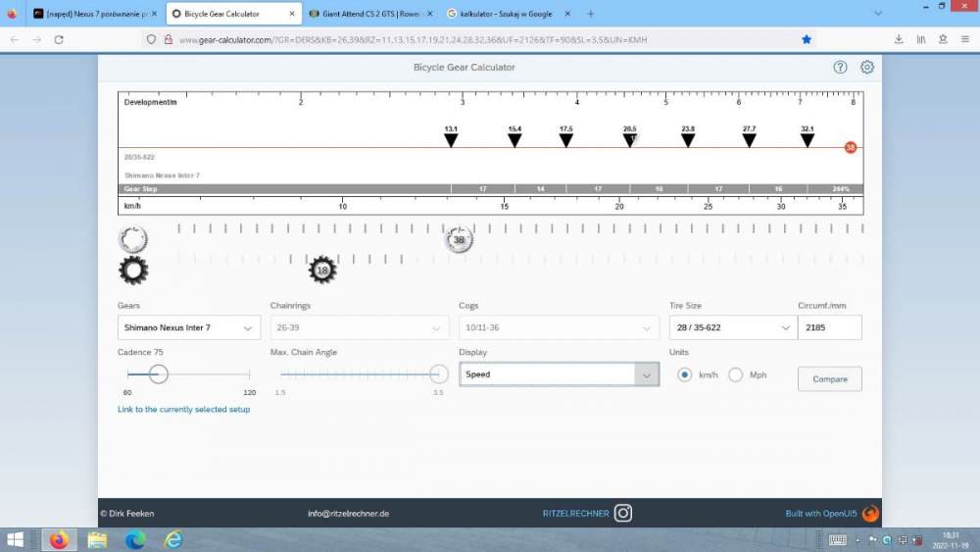
Task: Bookmark this page with star icon
Action: coord(807,39)
